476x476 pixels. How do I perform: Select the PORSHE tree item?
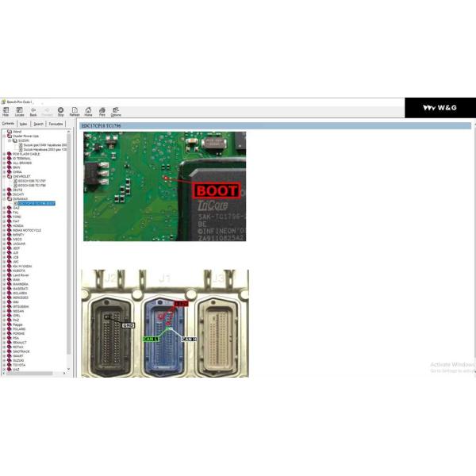19,333
